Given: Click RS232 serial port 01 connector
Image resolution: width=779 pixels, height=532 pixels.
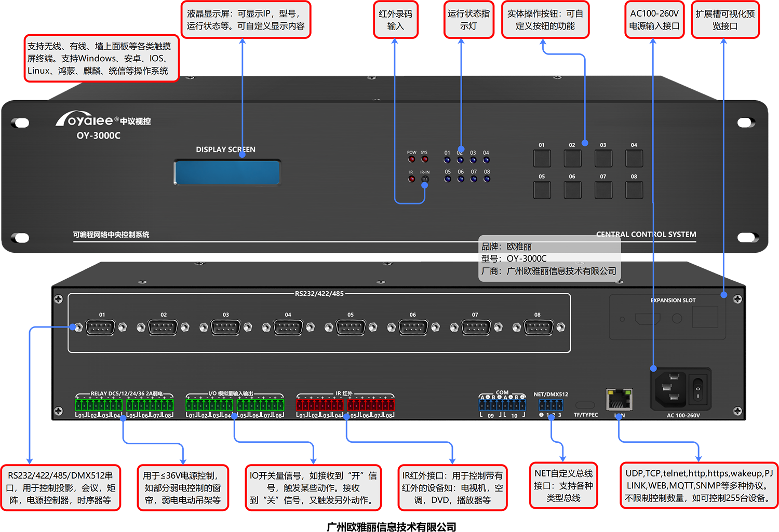Looking at the screenshot, I should 100,328.
